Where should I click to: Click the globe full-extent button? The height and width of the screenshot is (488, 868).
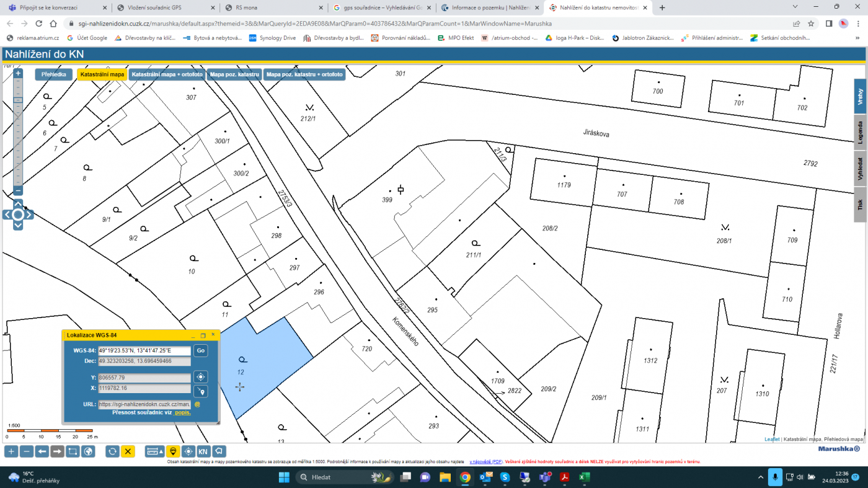tap(88, 451)
